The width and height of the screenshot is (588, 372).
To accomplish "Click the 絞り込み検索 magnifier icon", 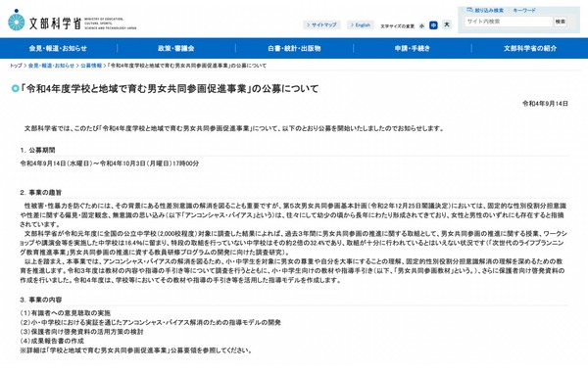I will (469, 10).
